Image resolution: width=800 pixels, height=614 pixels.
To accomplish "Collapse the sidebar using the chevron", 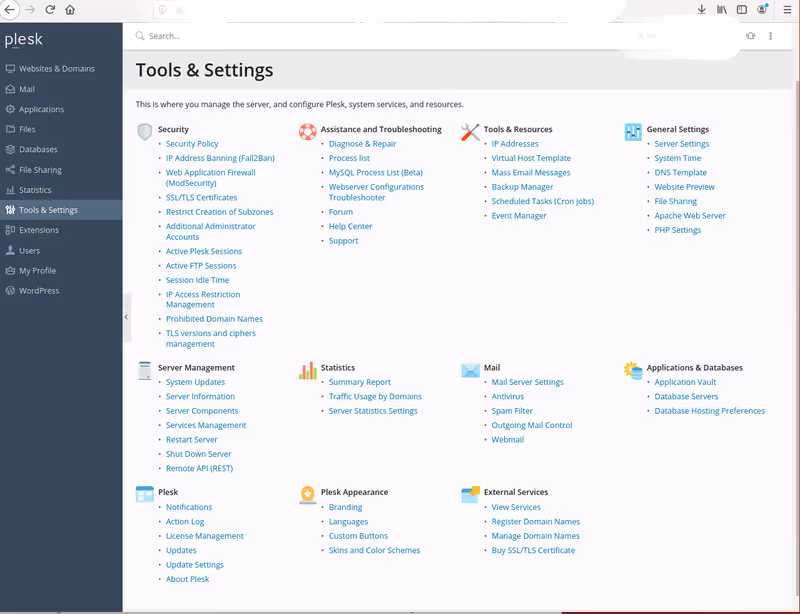I will coord(126,316).
